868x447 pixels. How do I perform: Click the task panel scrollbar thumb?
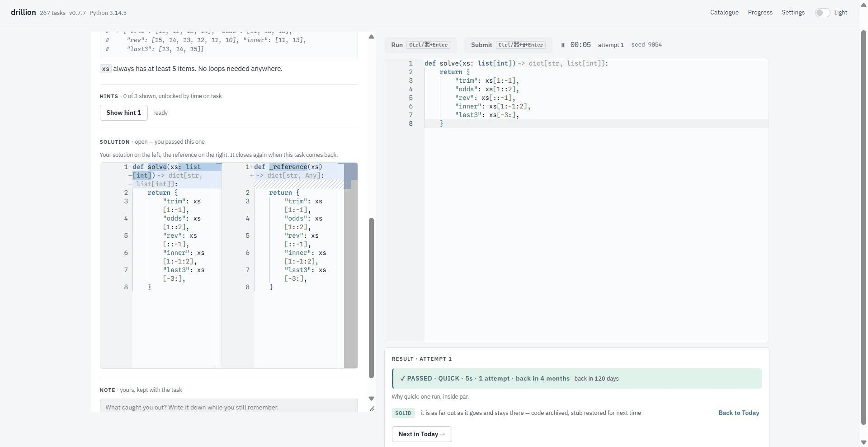pos(371,298)
